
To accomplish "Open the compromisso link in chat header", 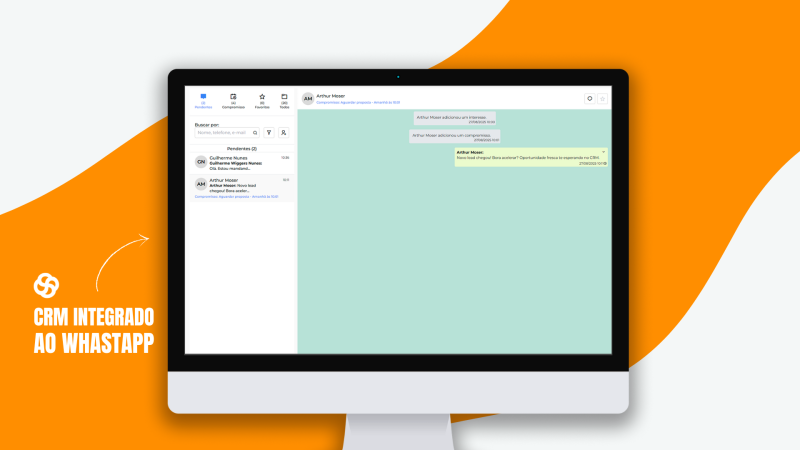I will (358, 103).
